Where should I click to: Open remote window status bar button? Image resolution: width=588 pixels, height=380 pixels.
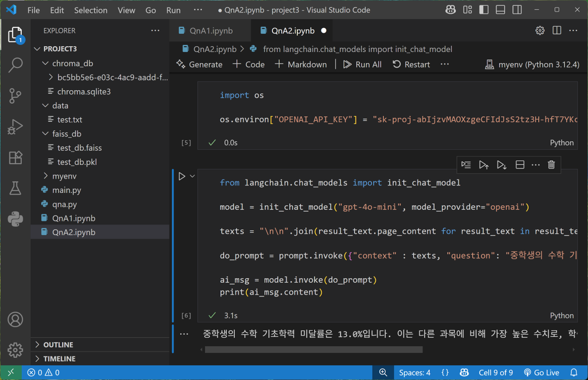[x=11, y=372]
